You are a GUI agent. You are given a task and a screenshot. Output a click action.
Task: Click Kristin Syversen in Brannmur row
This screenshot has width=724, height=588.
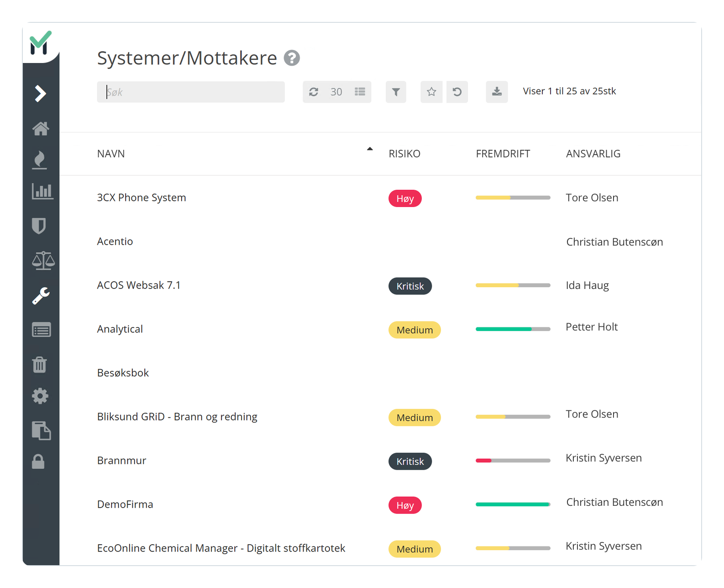click(604, 458)
